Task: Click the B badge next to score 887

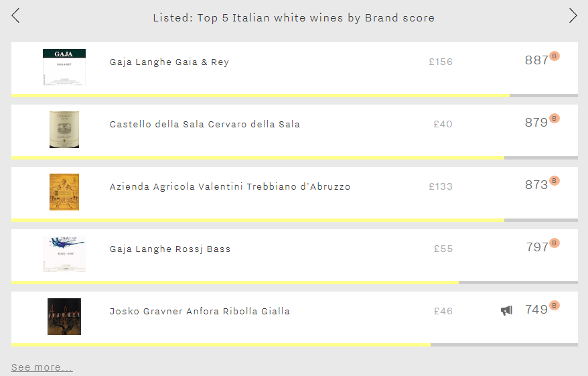Action: tap(555, 56)
